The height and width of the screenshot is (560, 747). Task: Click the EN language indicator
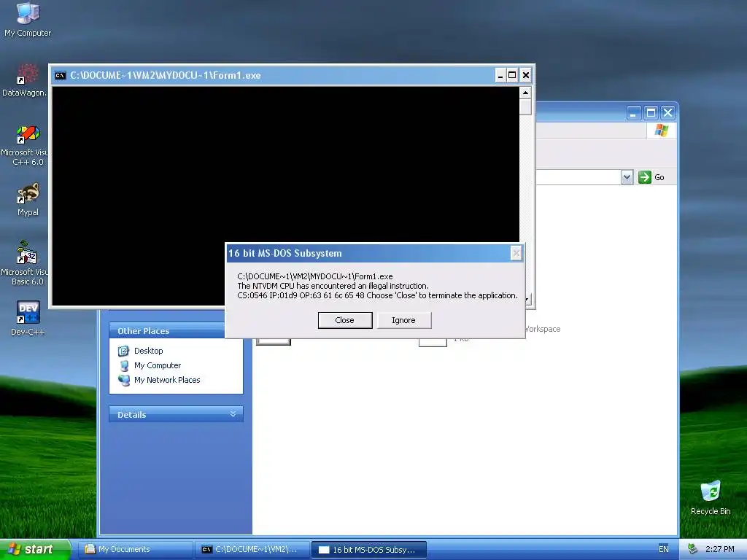coord(664,549)
